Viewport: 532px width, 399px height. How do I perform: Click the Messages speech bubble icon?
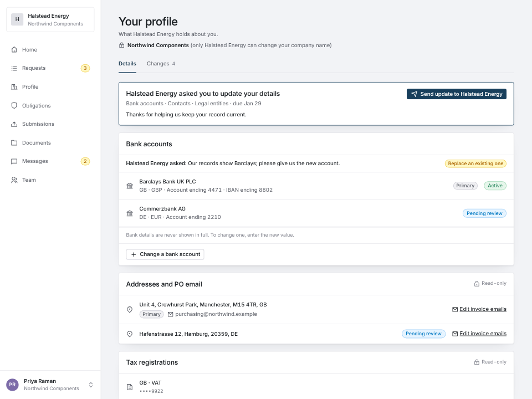(14, 161)
